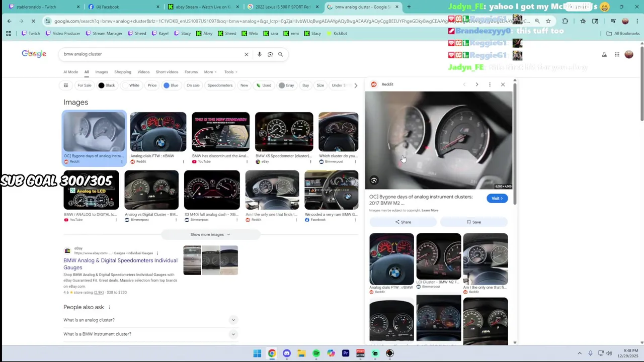Bookmark this page with the star icon

[x=548, y=21]
